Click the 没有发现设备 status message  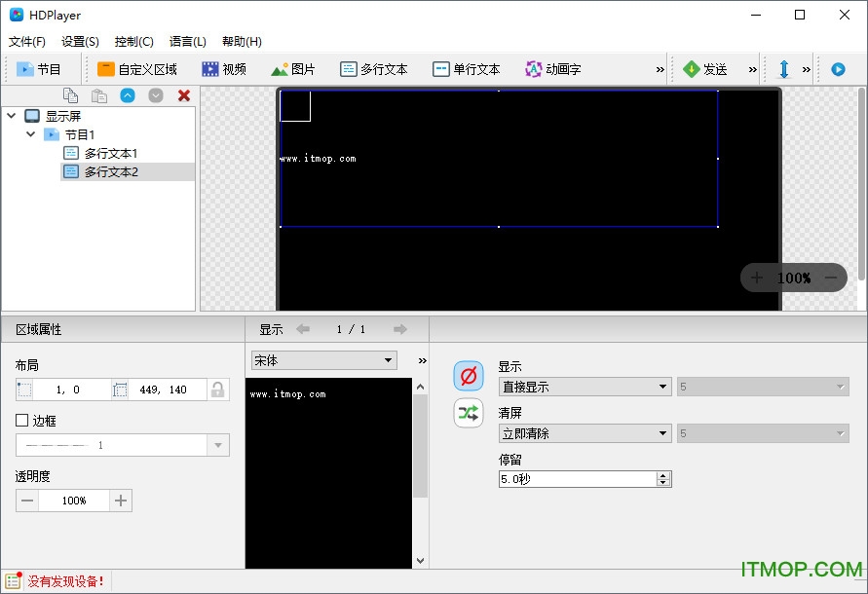[58, 579]
